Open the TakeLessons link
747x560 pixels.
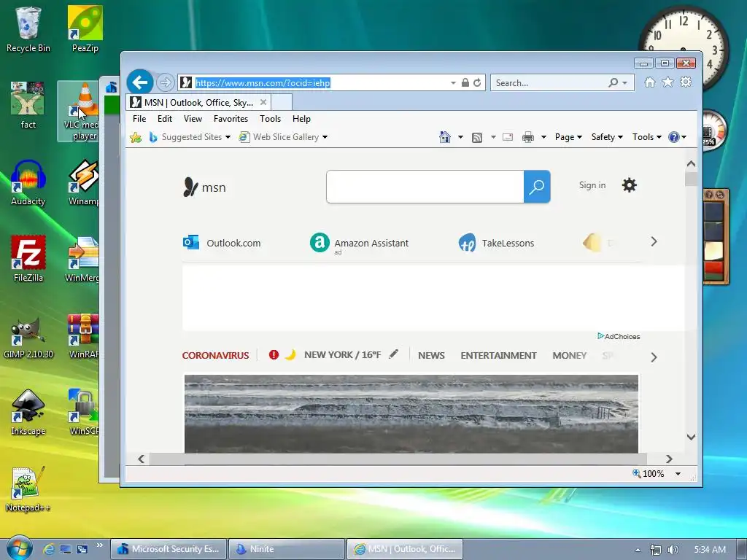point(496,243)
